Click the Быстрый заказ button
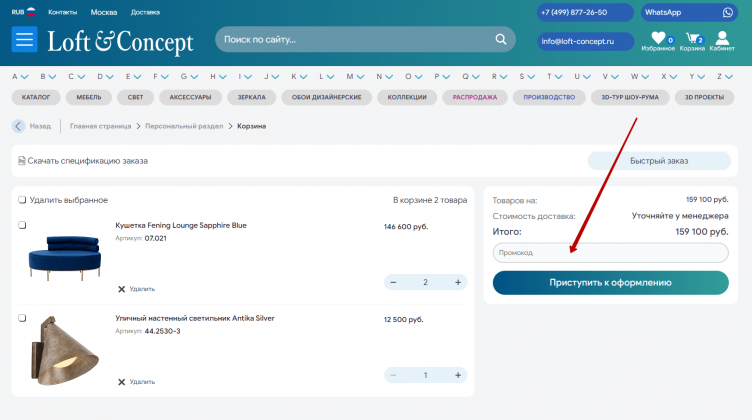 click(659, 160)
